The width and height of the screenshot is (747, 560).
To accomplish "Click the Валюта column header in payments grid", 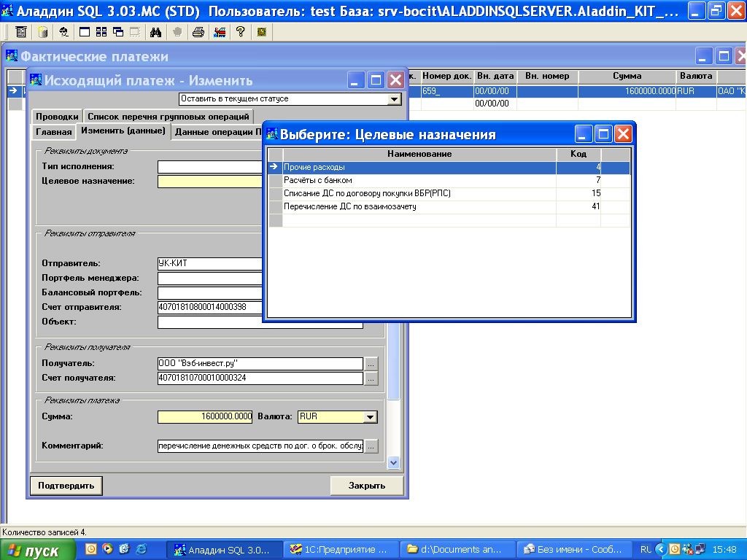I will [x=696, y=76].
